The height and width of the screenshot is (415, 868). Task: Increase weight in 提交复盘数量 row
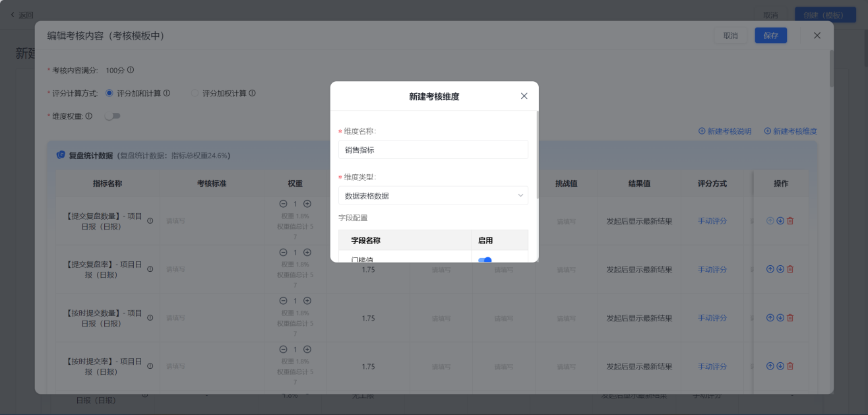tap(307, 204)
